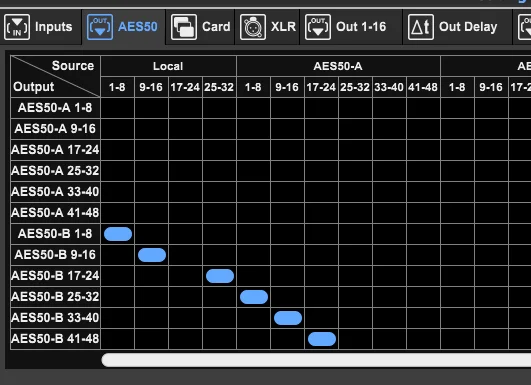Disable Local 1-8 routing to AES50-B 1-8
This screenshot has height=385, width=531.
point(118,234)
